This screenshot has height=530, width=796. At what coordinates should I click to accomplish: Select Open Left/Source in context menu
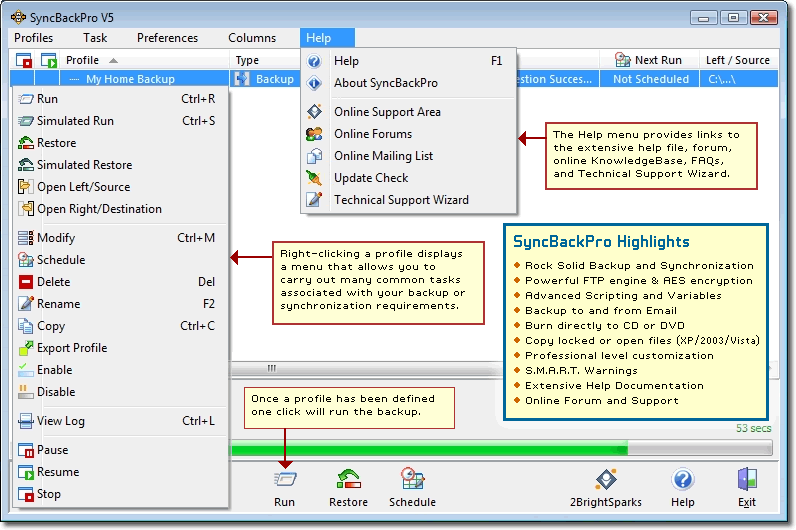point(121,187)
